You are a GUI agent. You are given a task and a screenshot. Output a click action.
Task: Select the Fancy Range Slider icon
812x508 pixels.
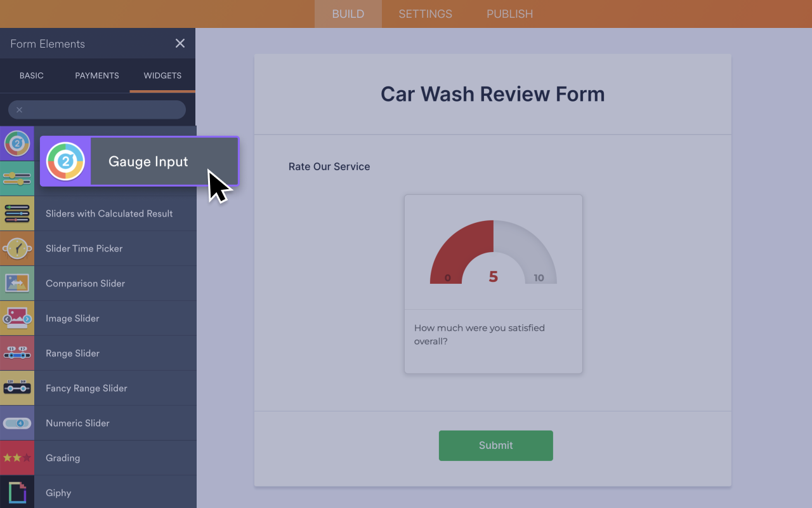pos(17,388)
